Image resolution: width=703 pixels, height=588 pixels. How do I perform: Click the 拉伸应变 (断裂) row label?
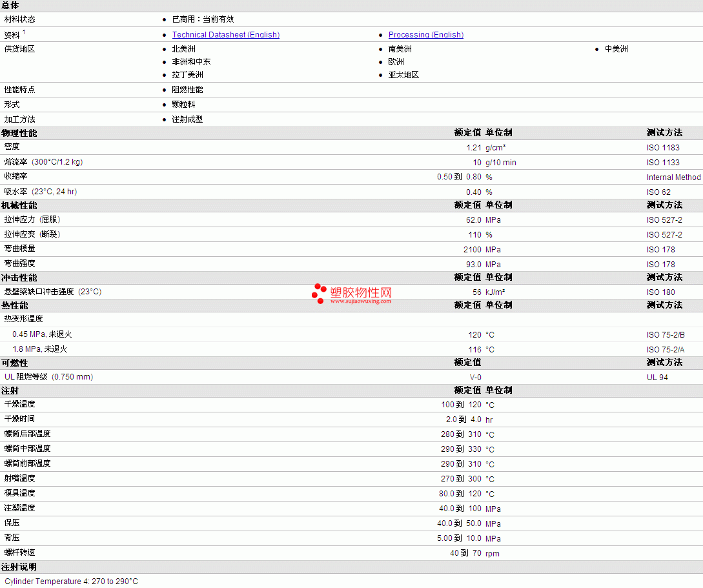pyautogui.click(x=32, y=234)
